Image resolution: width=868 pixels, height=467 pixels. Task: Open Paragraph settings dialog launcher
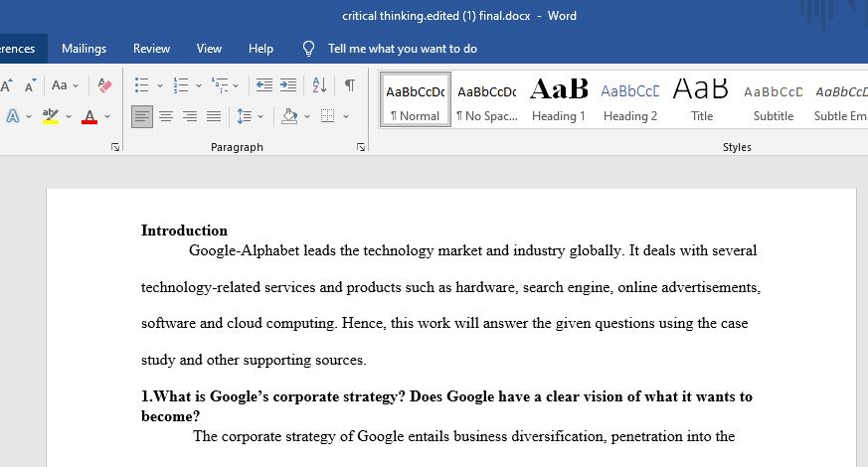coord(361,147)
